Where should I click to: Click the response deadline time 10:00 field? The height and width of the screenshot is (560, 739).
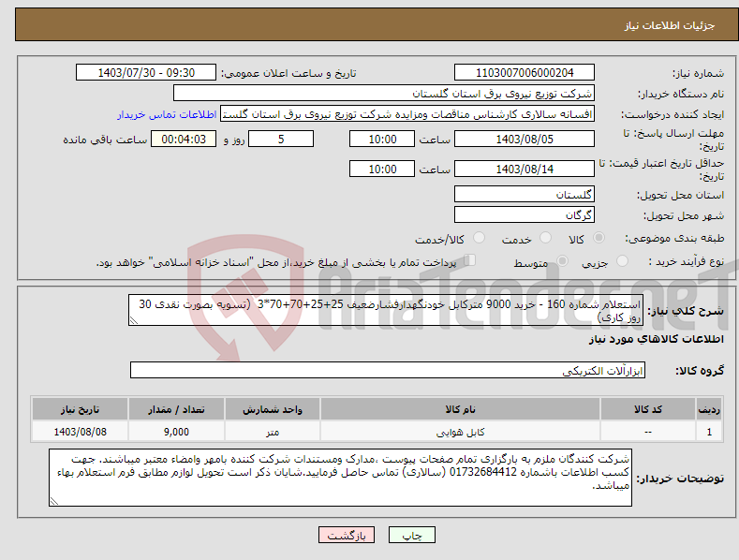pyautogui.click(x=382, y=139)
